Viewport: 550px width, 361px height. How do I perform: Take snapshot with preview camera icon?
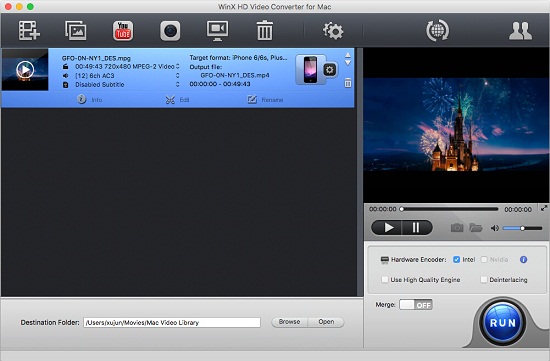457,228
